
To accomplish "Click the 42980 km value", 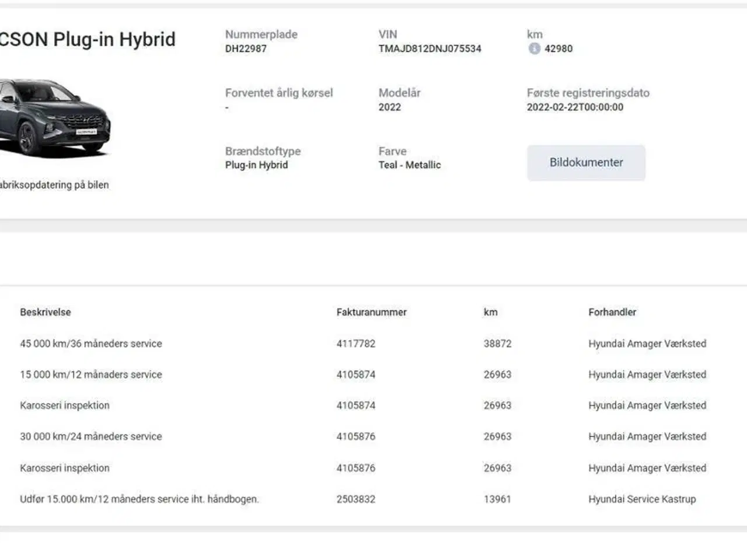I will click(x=558, y=49).
